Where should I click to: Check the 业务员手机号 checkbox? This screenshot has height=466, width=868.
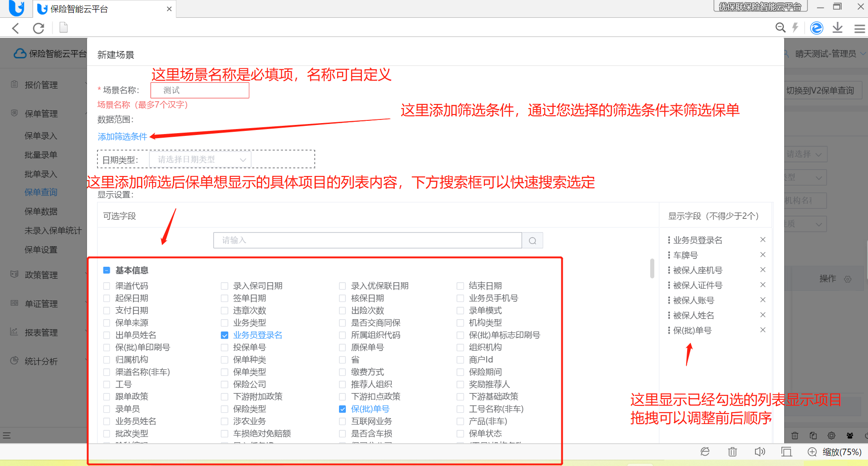[460, 298]
